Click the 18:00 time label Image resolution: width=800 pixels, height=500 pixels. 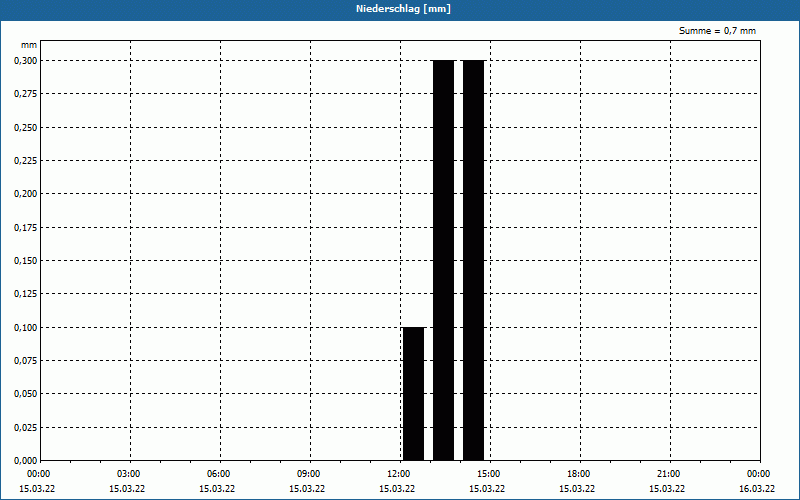[x=579, y=474]
